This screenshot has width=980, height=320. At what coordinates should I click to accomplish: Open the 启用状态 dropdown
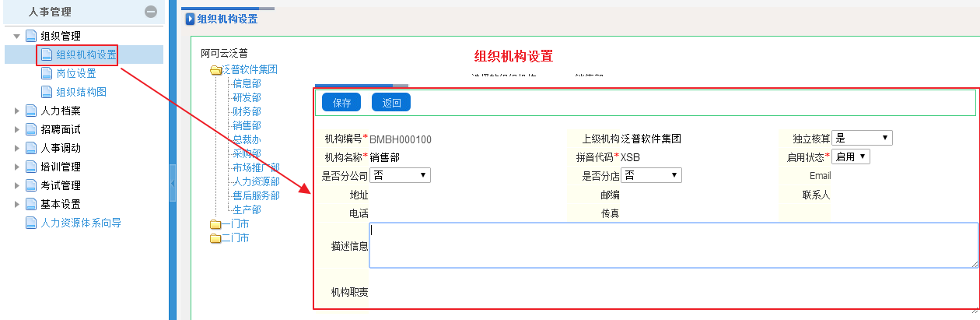tap(851, 156)
